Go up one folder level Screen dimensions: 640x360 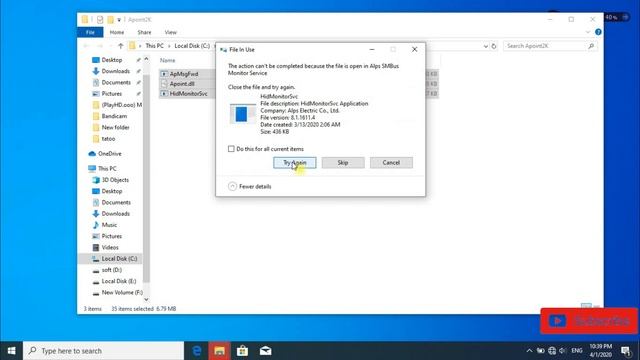coord(120,46)
